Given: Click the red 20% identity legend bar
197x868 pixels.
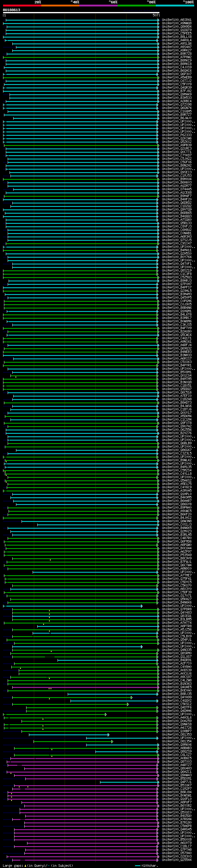Looking at the screenshot, I should 22,6.
